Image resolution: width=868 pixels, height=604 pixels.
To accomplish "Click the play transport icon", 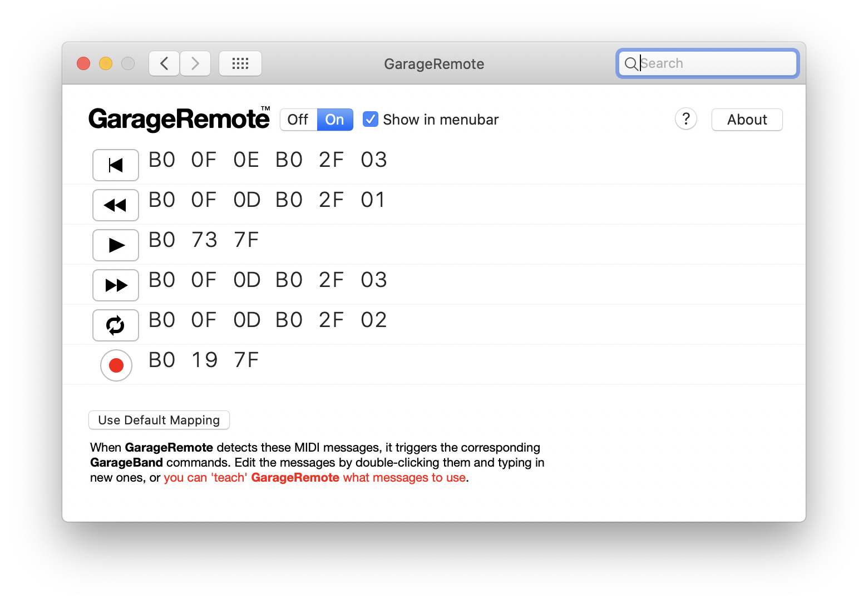I will [x=116, y=245].
